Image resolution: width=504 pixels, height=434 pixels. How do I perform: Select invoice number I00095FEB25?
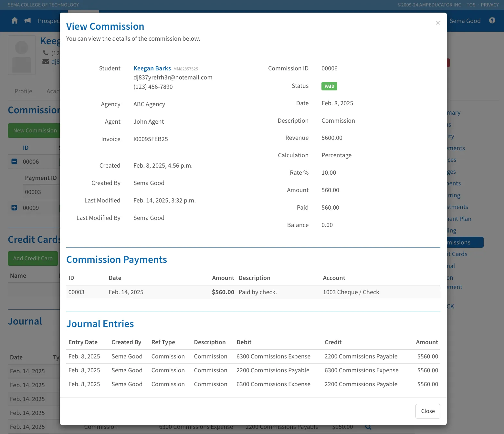[x=151, y=139]
